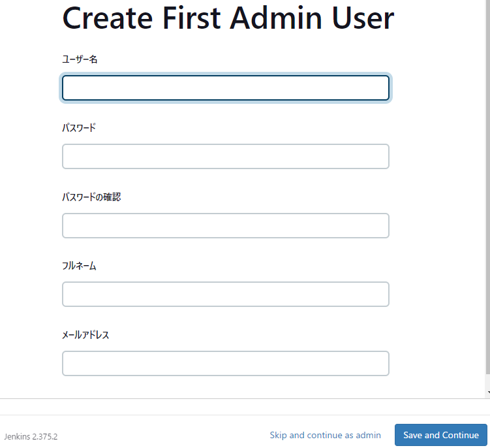Click the フルネーム label text
490x448 pixels.
pos(79,266)
